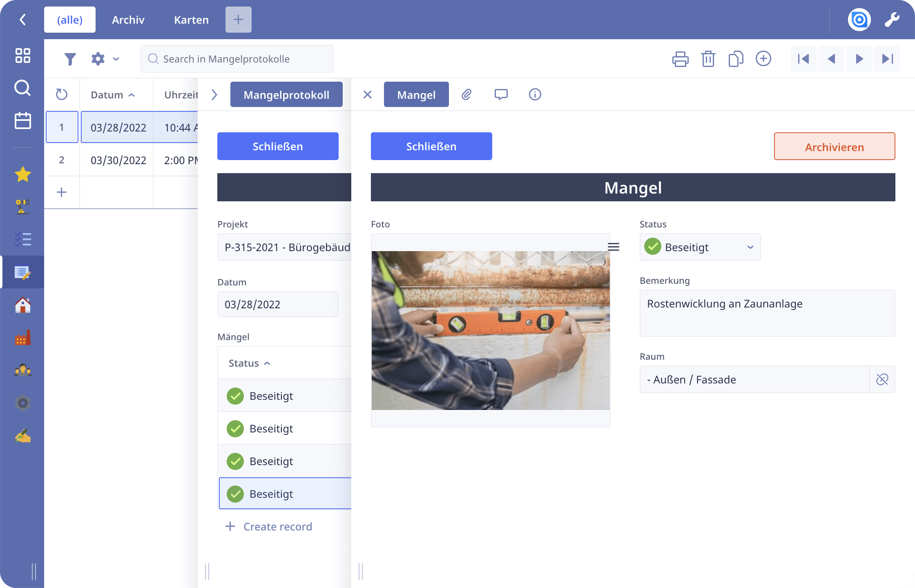Delete record with the trash icon
Screen dimensions: 915x588
click(708, 59)
